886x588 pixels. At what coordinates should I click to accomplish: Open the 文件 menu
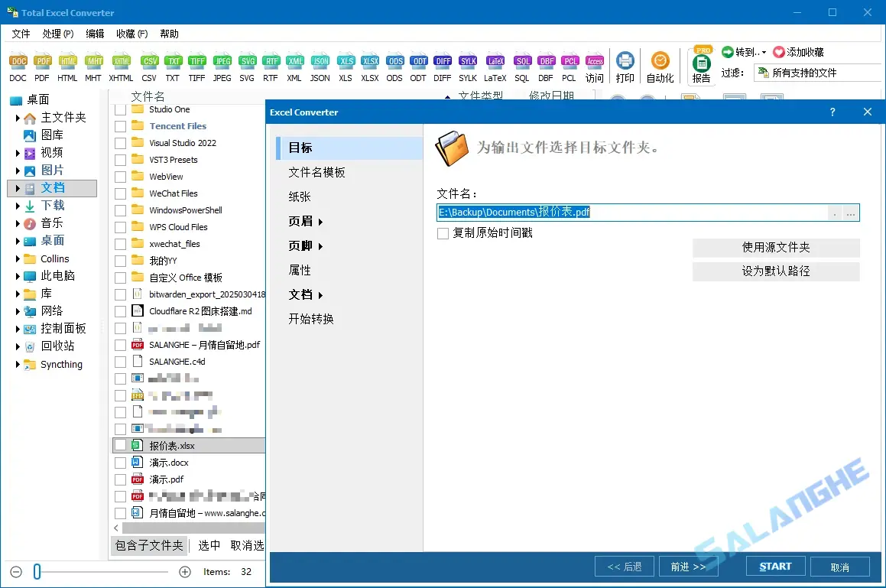pos(20,34)
